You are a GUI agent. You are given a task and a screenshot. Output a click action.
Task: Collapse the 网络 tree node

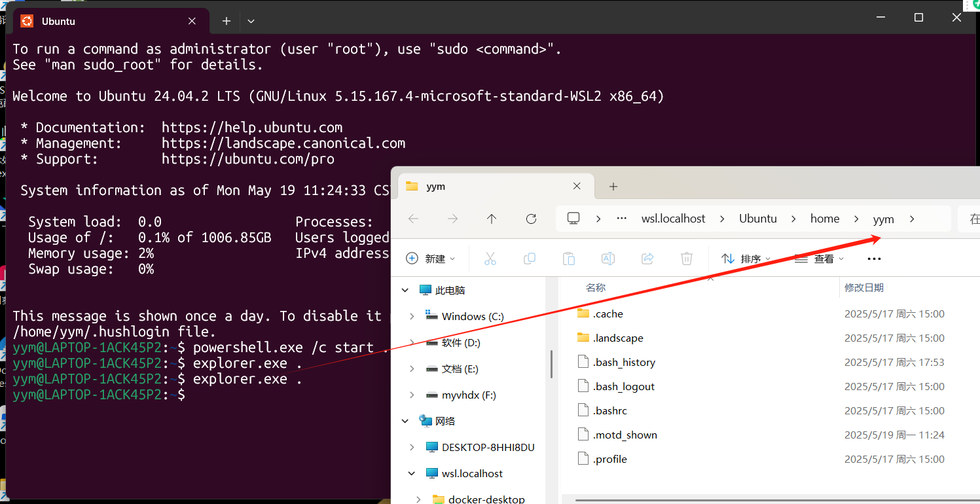(x=405, y=421)
